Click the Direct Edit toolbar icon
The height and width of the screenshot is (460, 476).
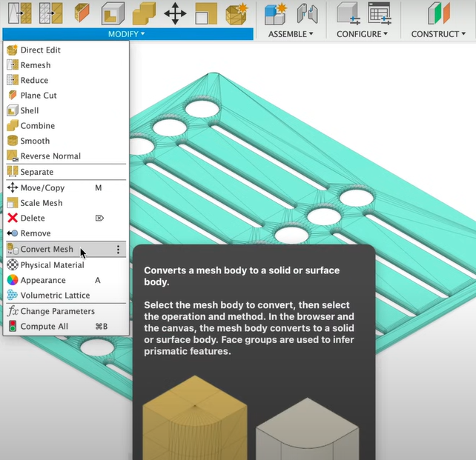pyautogui.click(x=237, y=13)
